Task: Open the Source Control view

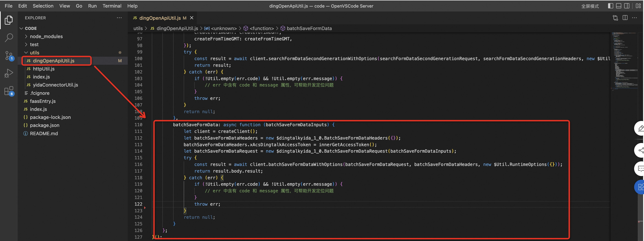Action: click(x=9, y=56)
